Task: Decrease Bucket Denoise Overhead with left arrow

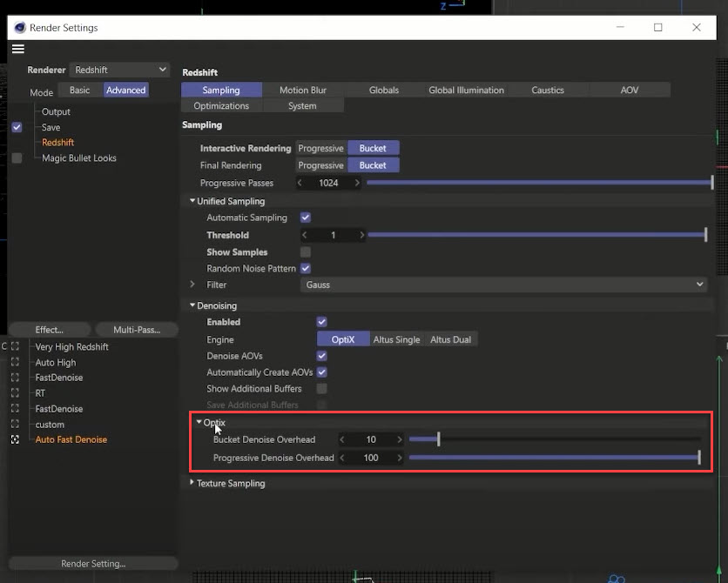Action: [x=342, y=439]
